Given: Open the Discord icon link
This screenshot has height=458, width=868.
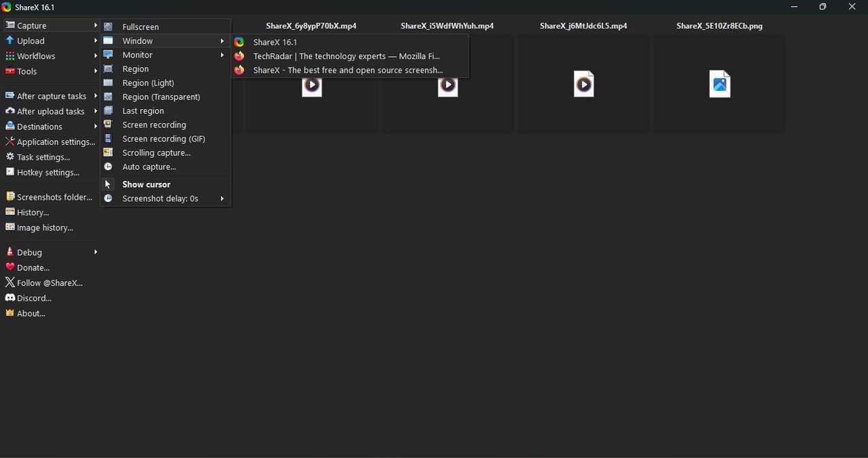Looking at the screenshot, I should tap(9, 298).
